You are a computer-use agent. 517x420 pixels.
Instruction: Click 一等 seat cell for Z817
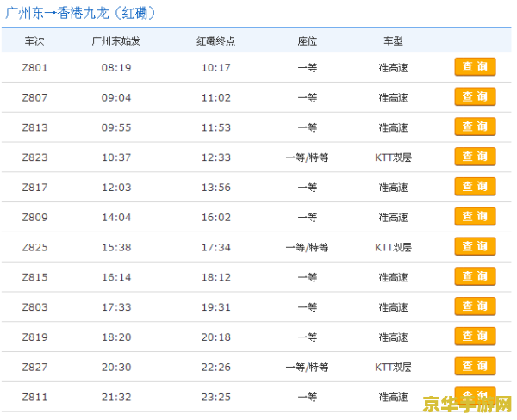(x=308, y=188)
